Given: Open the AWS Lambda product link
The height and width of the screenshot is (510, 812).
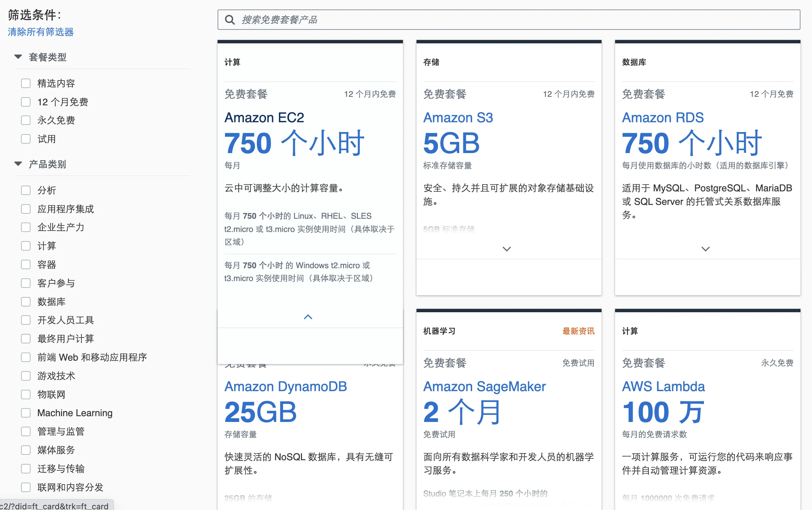Looking at the screenshot, I should 663,386.
